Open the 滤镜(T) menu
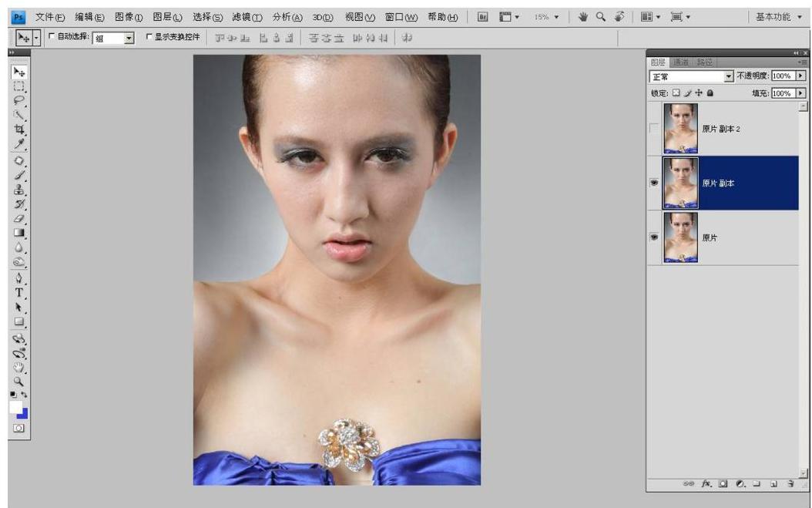812x508 pixels. [247, 17]
